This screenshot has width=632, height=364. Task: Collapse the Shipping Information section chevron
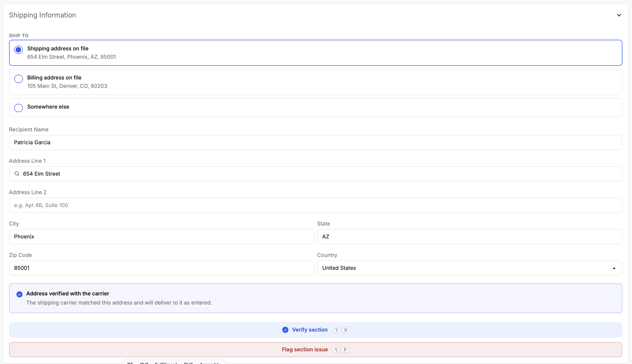(619, 15)
